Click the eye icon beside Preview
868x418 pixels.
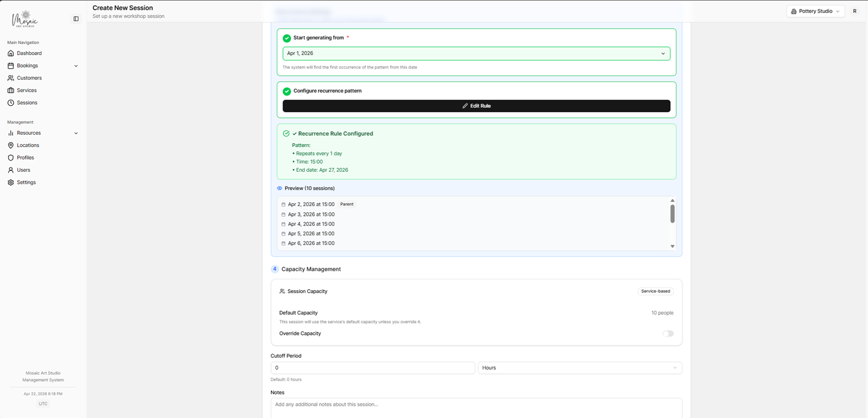(x=279, y=188)
